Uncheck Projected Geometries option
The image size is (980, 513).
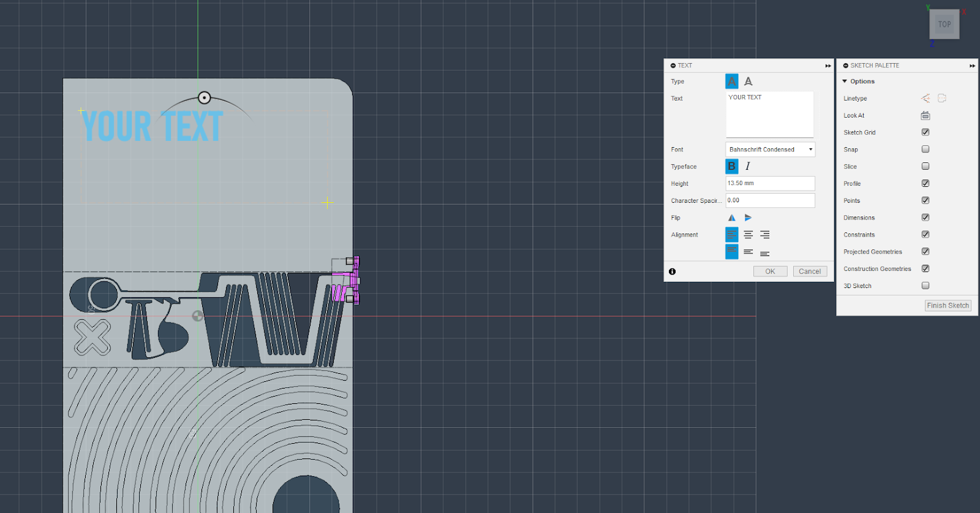point(925,251)
